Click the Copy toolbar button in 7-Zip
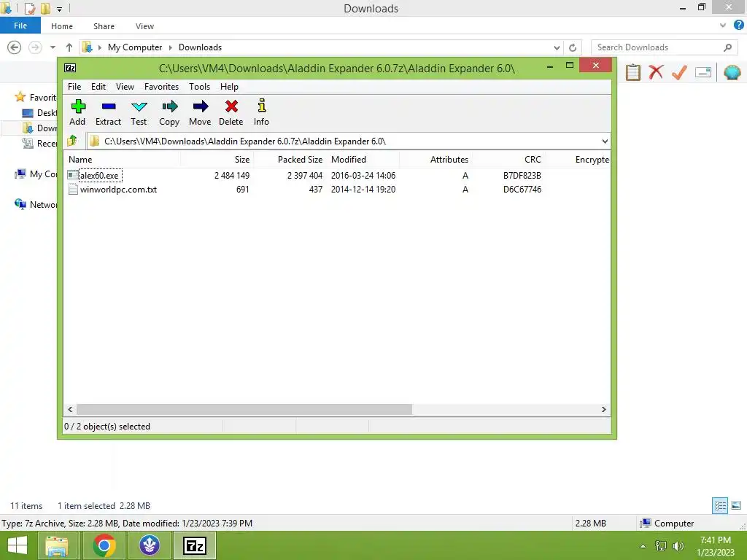747x560 pixels. pos(169,112)
